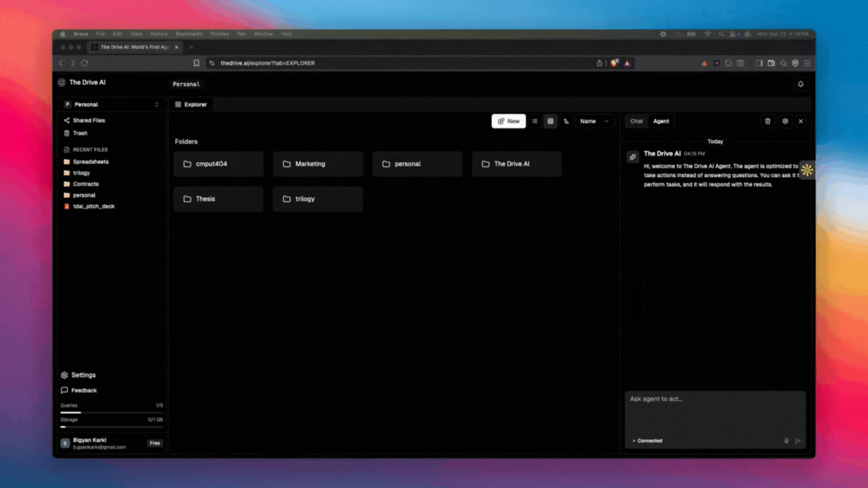The height and width of the screenshot is (488, 868).
Task: Click the browser forward arrow
Action: pos(72,63)
